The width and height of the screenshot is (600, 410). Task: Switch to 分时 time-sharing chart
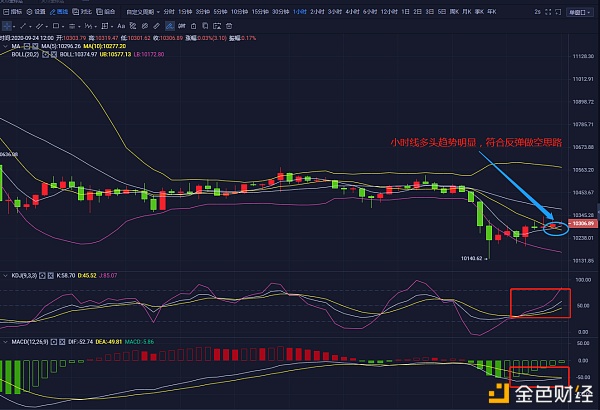click(169, 12)
